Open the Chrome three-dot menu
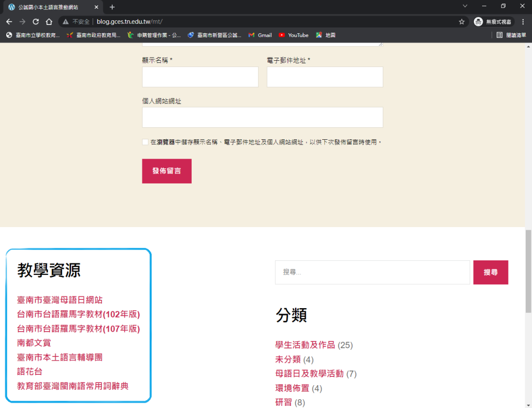 coord(523,22)
